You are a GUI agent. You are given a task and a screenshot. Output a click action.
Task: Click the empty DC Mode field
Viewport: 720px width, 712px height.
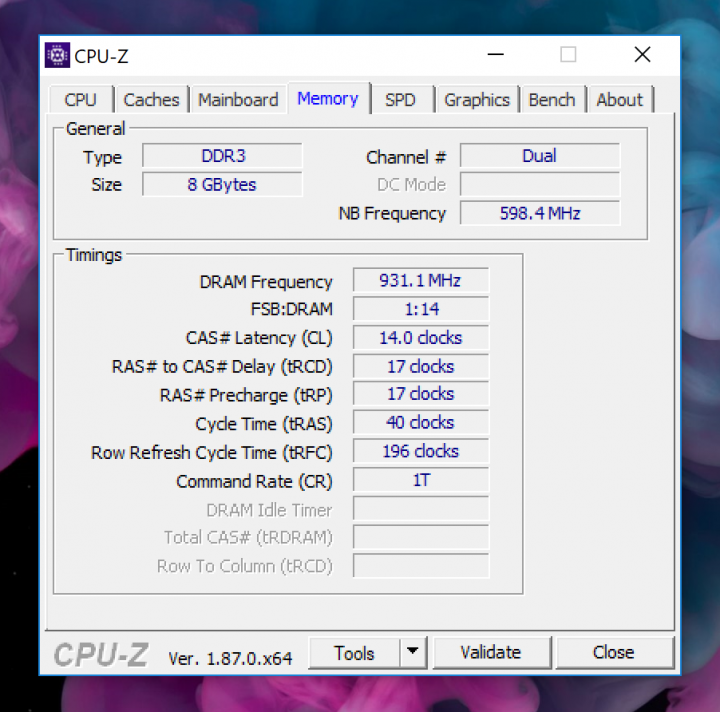[540, 185]
